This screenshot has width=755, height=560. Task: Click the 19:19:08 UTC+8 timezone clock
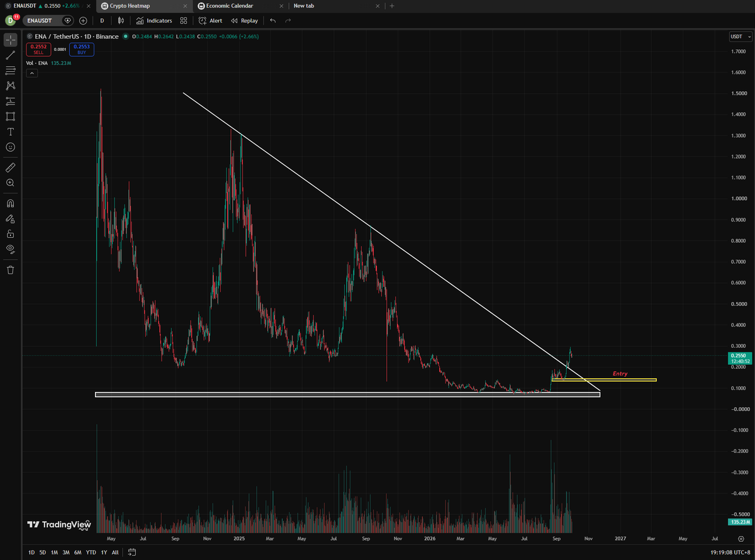(x=730, y=552)
